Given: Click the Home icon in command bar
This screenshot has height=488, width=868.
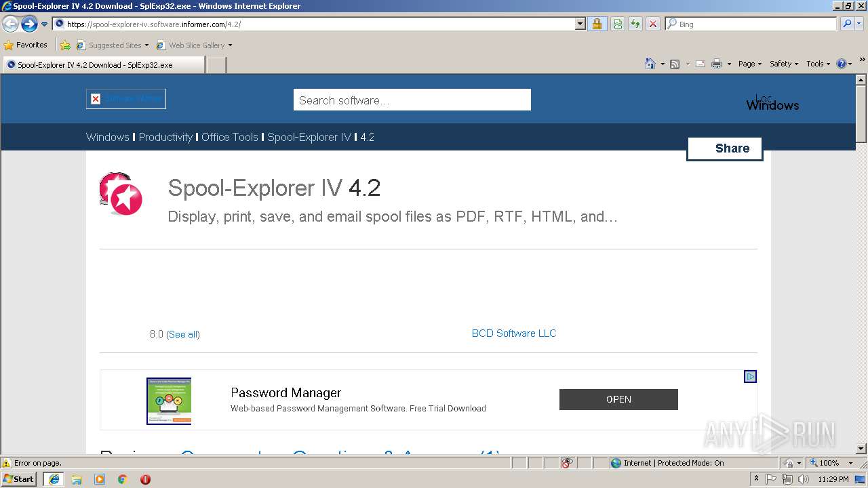Looking at the screenshot, I should 650,64.
